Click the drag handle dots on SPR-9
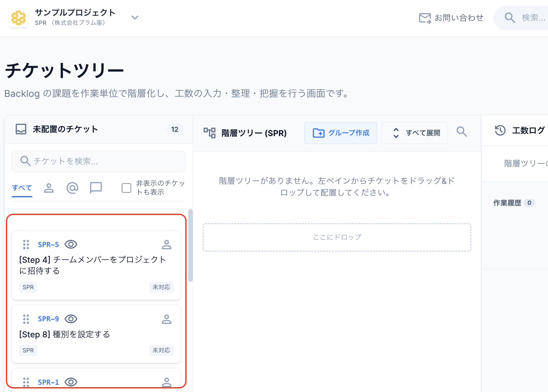The height and width of the screenshot is (392, 548). (x=26, y=319)
